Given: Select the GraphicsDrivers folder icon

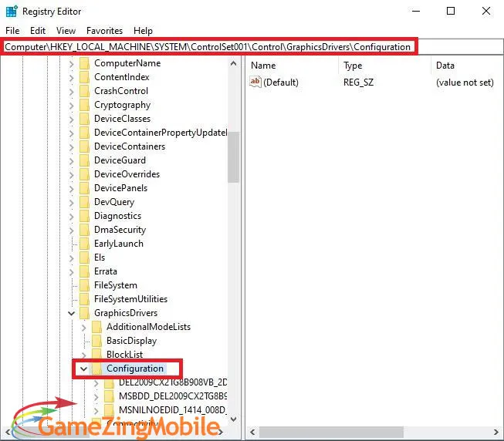Looking at the screenshot, I should pyautogui.click(x=84, y=312).
